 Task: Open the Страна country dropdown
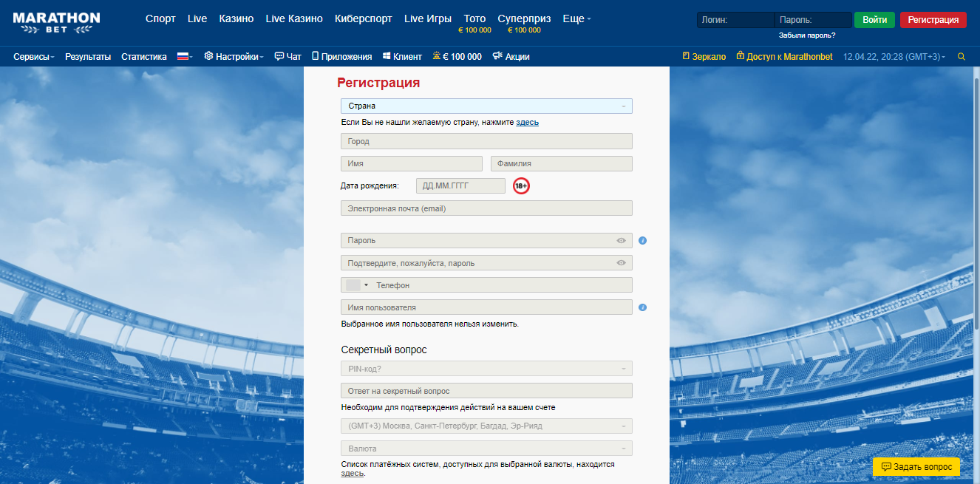(x=486, y=106)
